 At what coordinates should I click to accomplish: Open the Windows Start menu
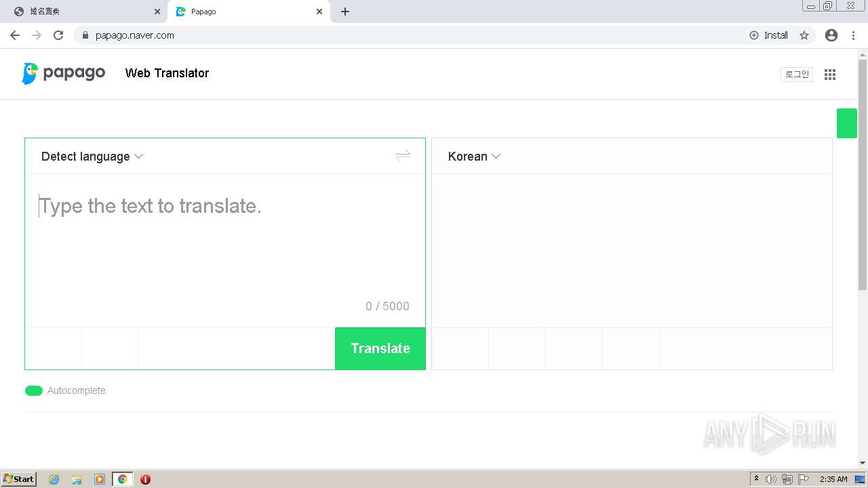tap(19, 479)
